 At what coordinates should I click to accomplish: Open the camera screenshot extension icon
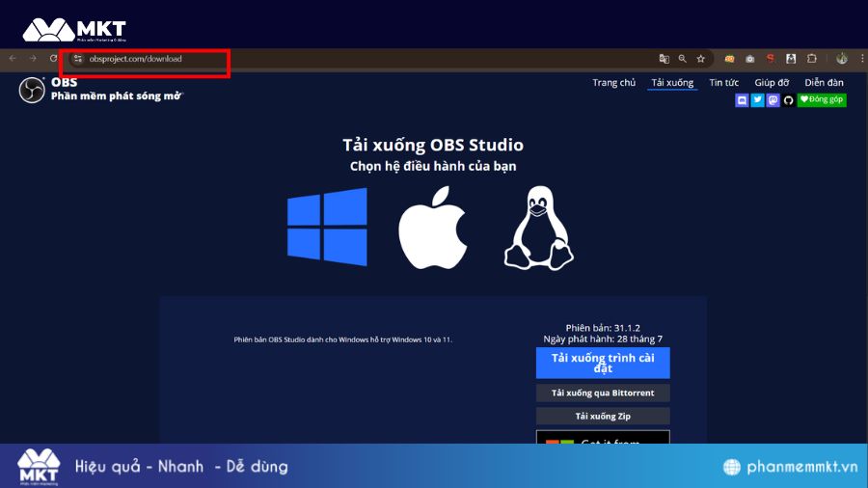coord(750,59)
